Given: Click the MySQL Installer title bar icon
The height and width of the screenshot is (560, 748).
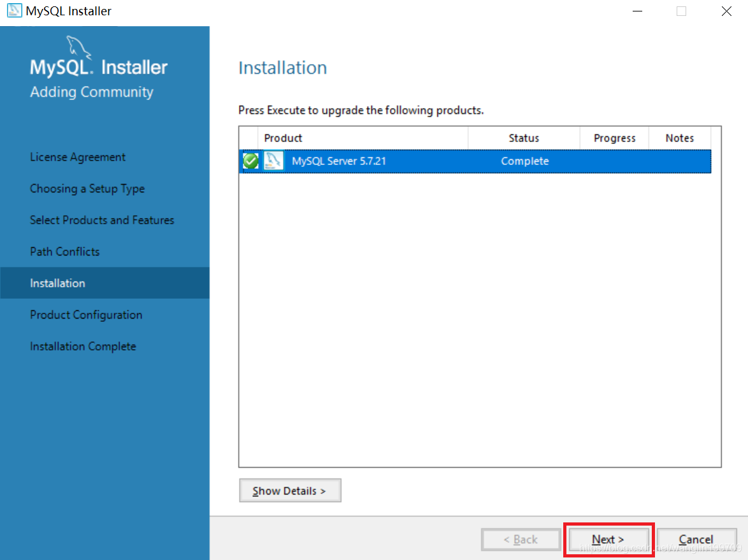Looking at the screenshot, I should 14,10.
